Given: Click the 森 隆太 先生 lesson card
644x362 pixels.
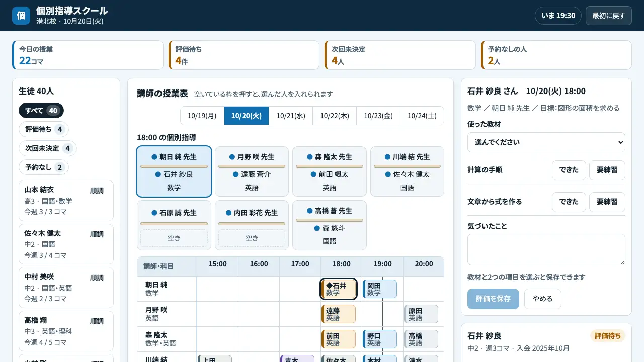Looking at the screenshot, I should click(330, 171).
